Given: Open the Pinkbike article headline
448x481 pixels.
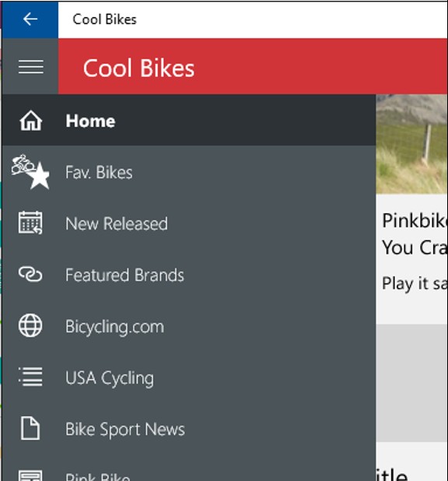Looking at the screenshot, I should point(415,233).
